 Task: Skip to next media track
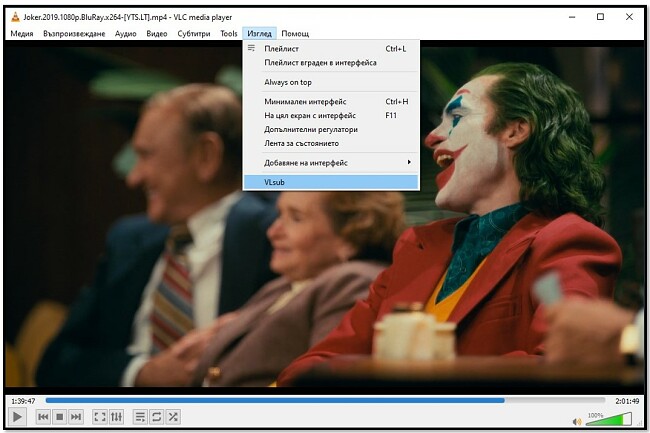pyautogui.click(x=76, y=417)
